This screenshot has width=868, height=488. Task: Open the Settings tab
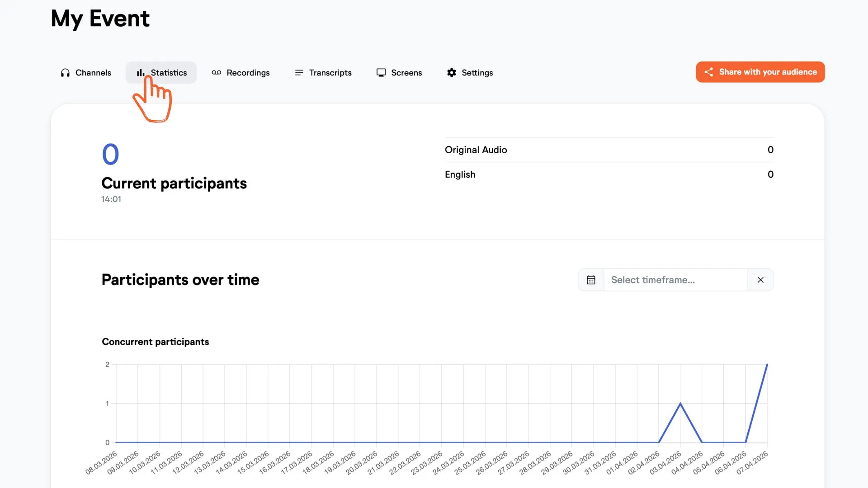pyautogui.click(x=470, y=73)
